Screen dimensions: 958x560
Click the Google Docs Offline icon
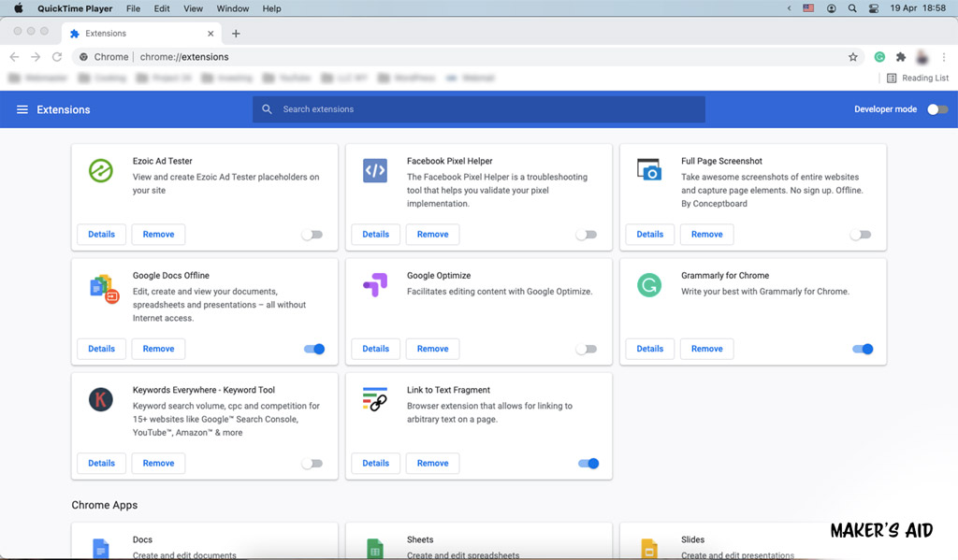[x=104, y=289]
